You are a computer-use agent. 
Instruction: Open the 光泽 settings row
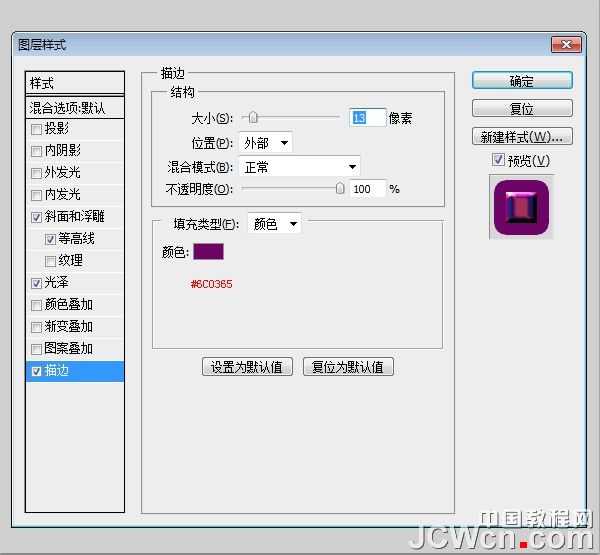(75, 283)
